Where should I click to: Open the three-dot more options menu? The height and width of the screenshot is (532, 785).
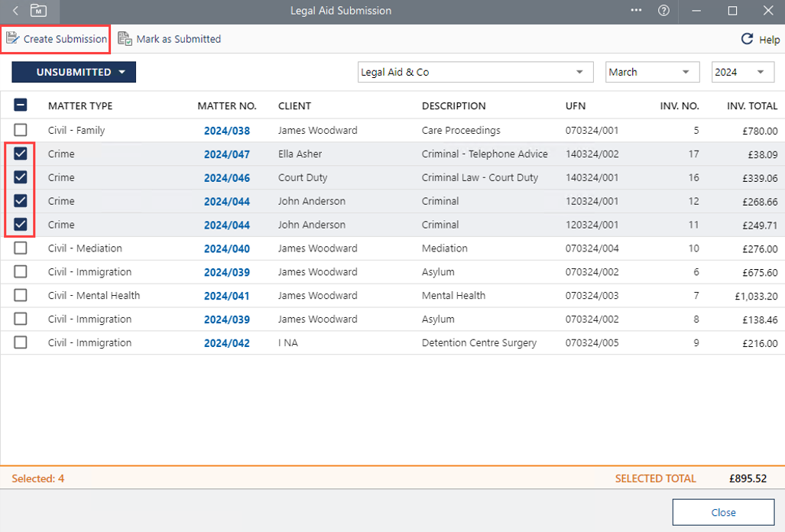637,11
